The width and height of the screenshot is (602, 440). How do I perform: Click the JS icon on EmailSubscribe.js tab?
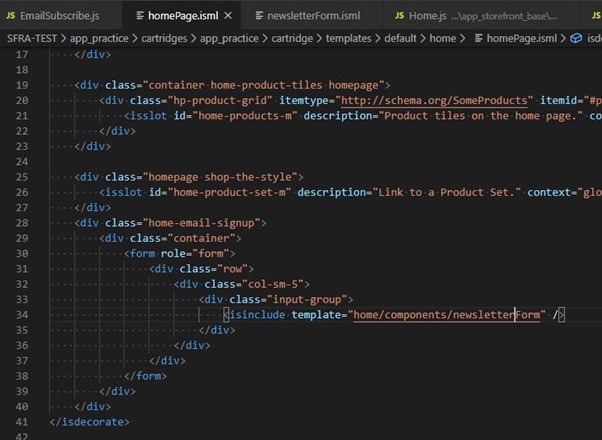(11, 16)
